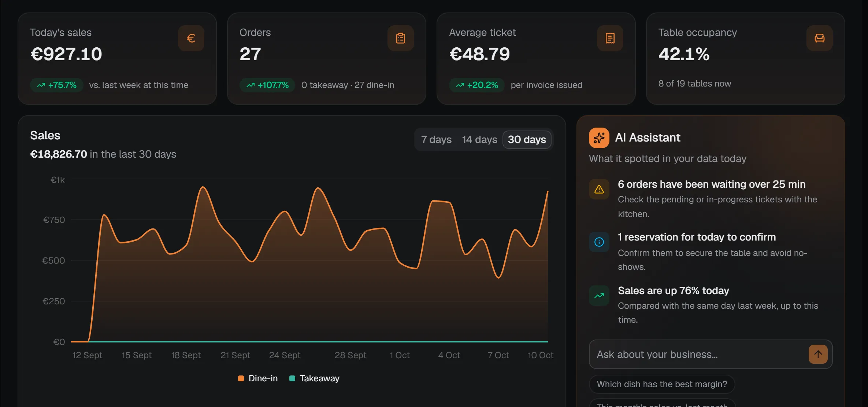Click the info icon beside reservation alert
Image resolution: width=868 pixels, height=407 pixels.
pos(599,242)
